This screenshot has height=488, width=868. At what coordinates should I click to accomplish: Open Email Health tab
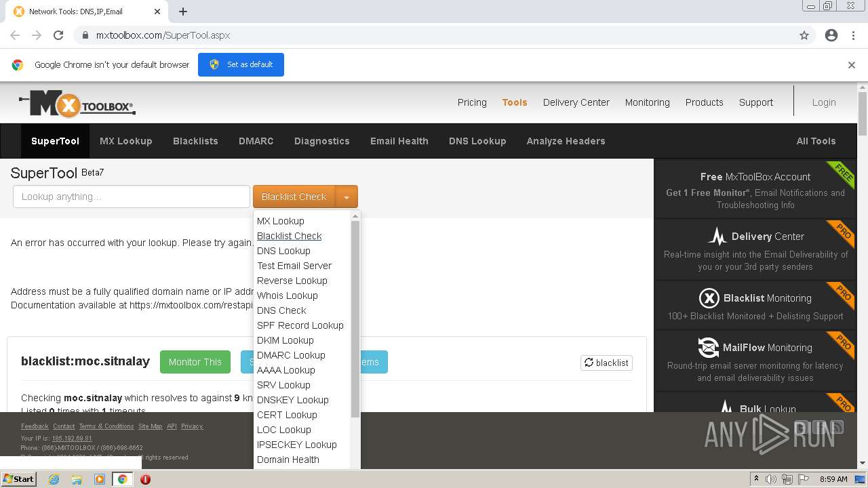tap(399, 141)
